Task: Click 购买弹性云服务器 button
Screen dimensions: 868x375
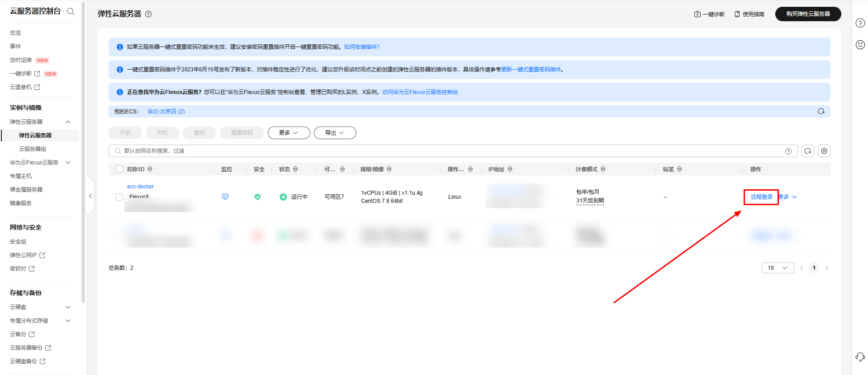Action: point(808,14)
